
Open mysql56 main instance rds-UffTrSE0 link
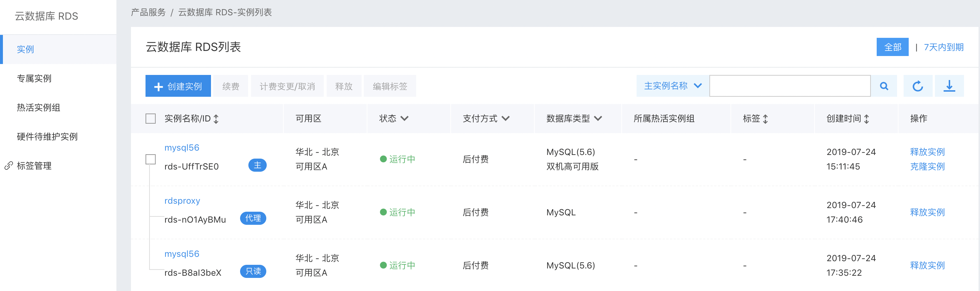click(x=182, y=148)
